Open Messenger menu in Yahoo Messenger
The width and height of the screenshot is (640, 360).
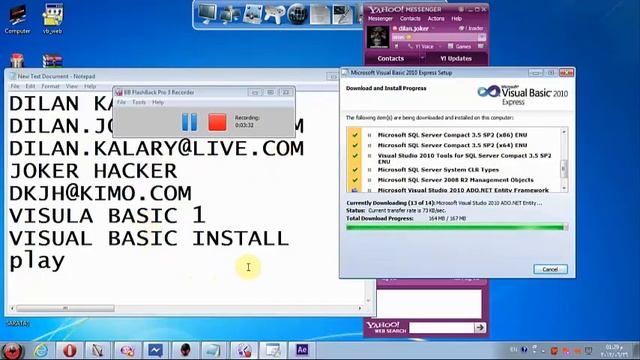coord(380,19)
